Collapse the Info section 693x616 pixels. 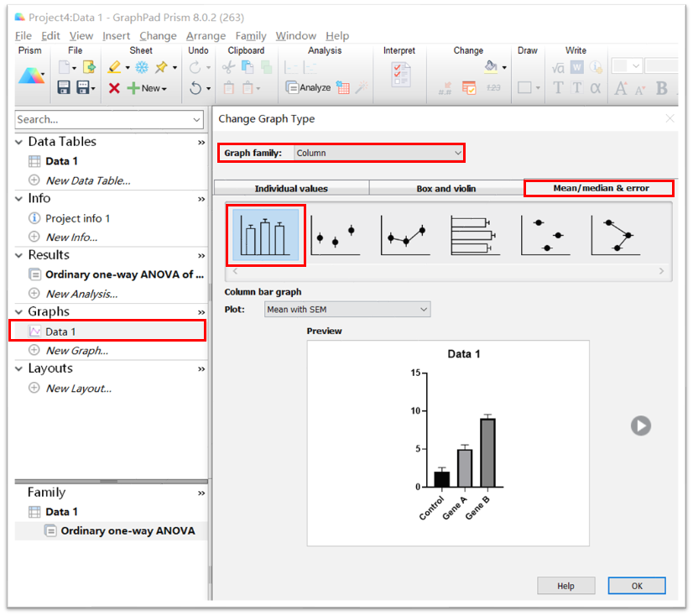[x=18, y=199]
